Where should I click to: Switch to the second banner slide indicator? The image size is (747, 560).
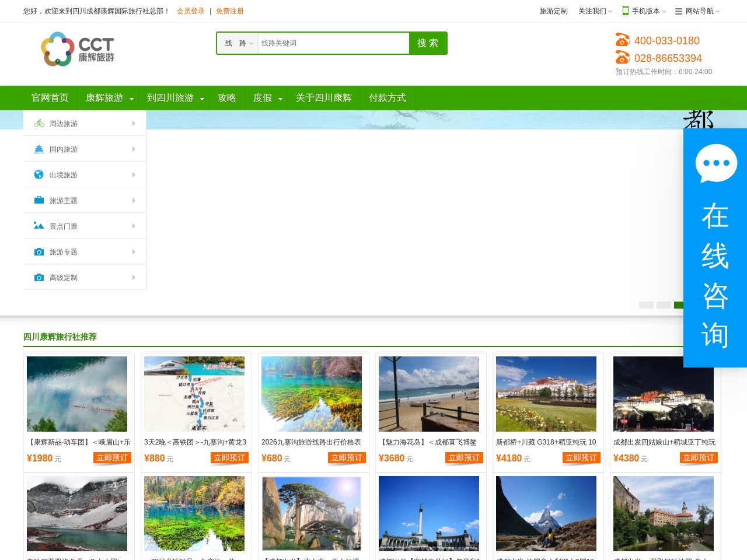point(664,305)
